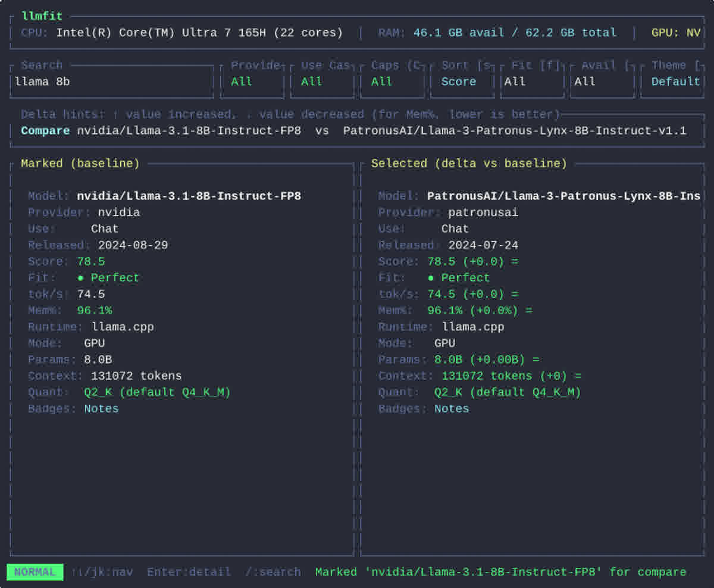
Task: Open the Avail filter dropdown
Action: click(x=603, y=82)
